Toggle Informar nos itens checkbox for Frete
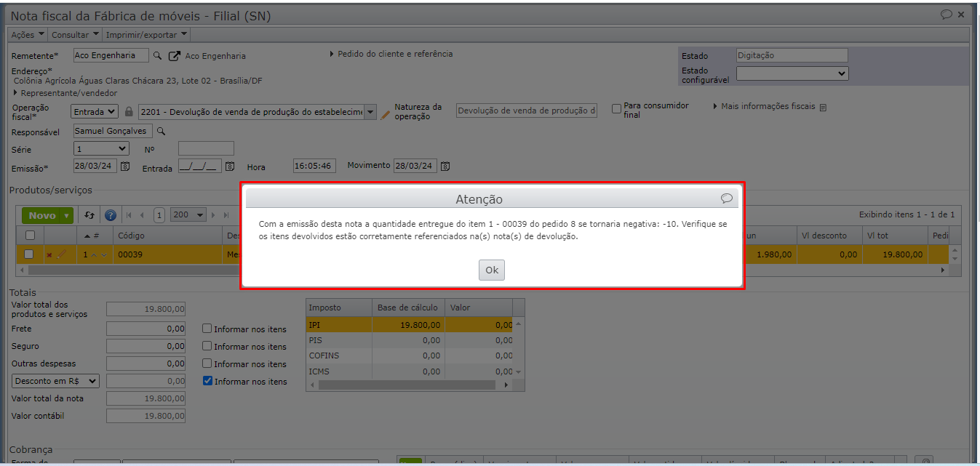The image size is (980, 466). point(207,329)
